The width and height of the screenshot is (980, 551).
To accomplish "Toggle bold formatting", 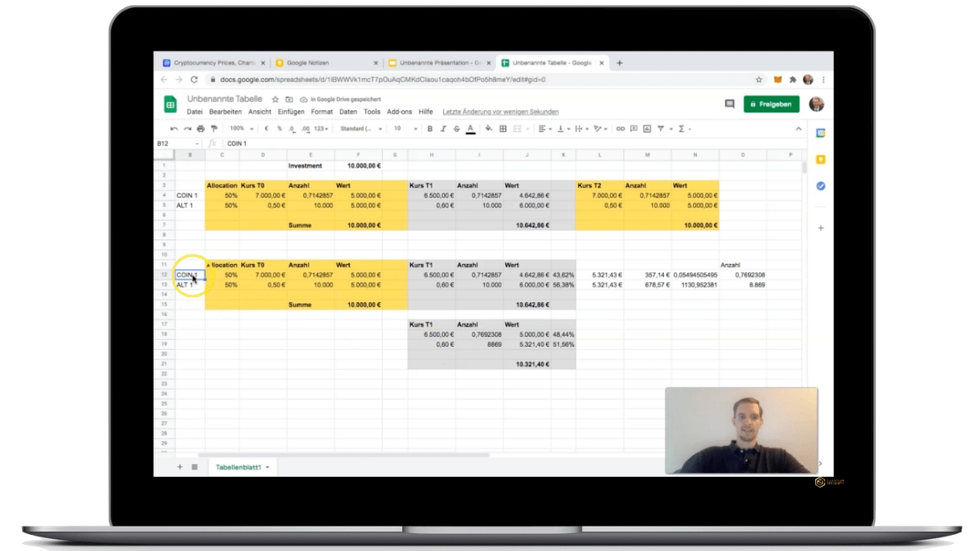I will [x=430, y=129].
